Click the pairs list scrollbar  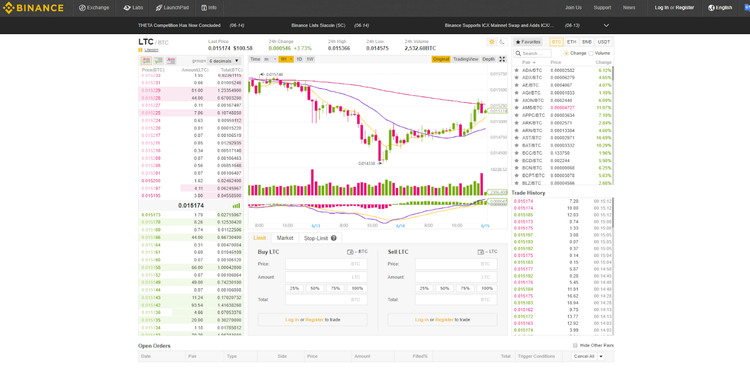(613, 125)
